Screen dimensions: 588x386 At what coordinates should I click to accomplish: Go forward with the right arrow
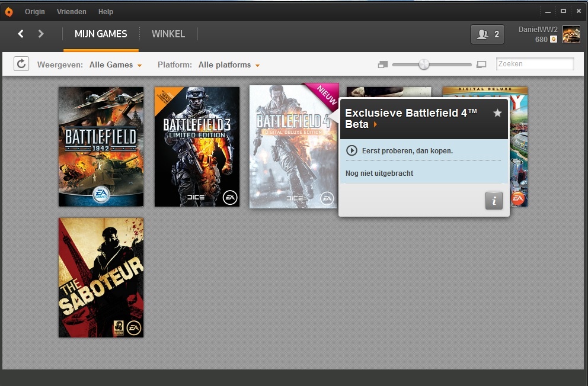click(41, 34)
